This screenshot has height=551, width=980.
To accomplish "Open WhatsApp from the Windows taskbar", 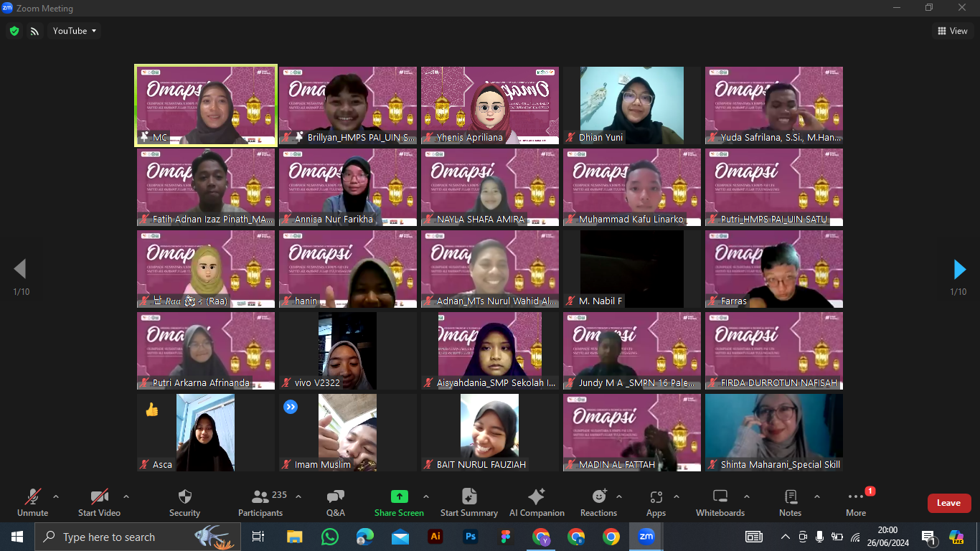I will click(330, 537).
